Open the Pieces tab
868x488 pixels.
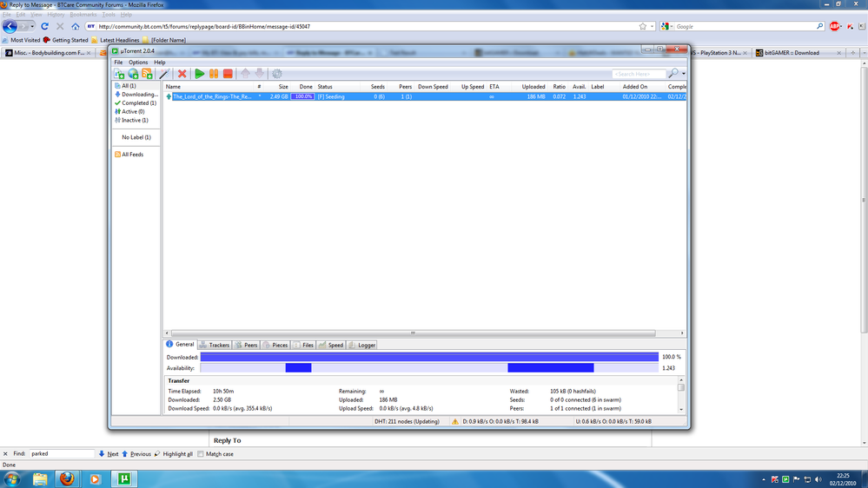275,346
